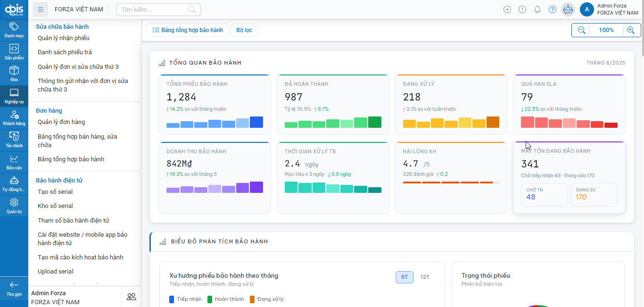Open the Khách hàng module icon
Image resolution: width=644 pixels, height=307 pixels.
pos(14,116)
